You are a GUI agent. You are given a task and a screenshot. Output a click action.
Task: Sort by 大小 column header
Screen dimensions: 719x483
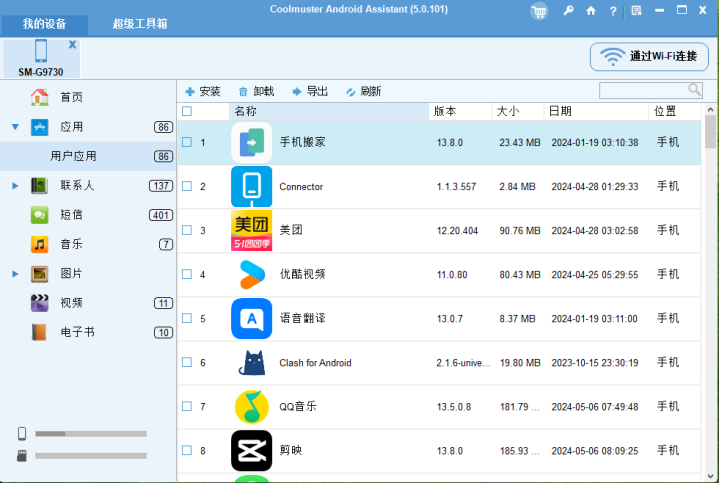[x=518, y=111]
